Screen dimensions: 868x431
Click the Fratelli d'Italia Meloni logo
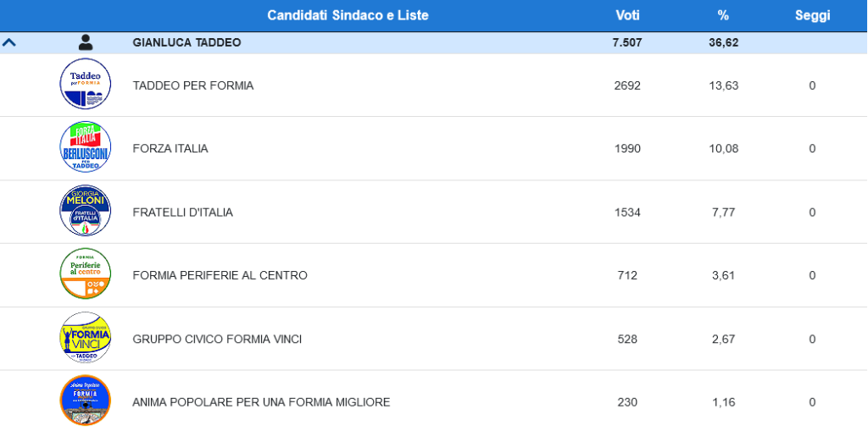tap(86, 212)
